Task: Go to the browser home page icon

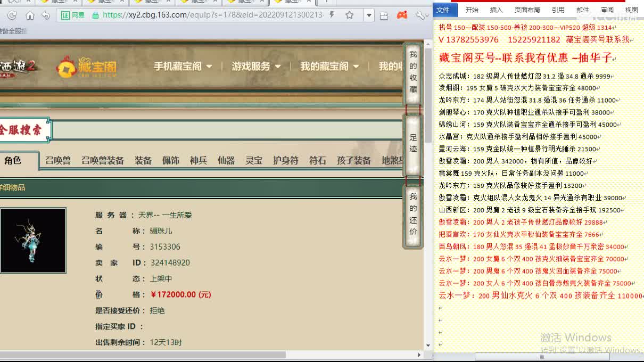Action: coord(30,15)
